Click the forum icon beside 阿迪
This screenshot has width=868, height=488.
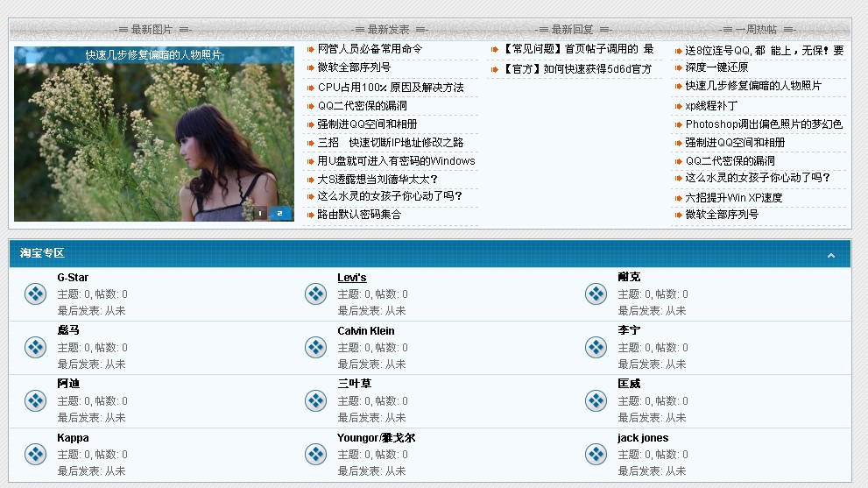point(35,401)
